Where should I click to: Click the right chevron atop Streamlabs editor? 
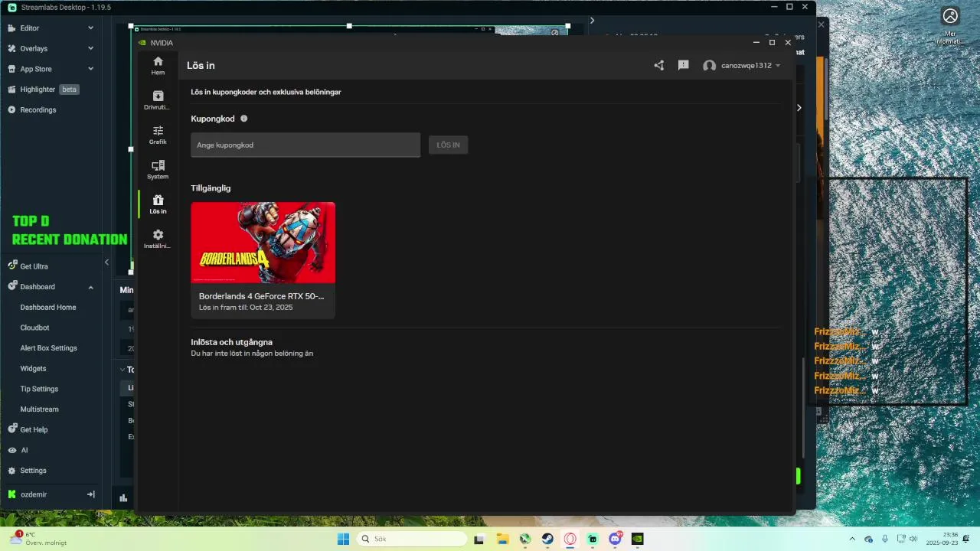pos(592,21)
